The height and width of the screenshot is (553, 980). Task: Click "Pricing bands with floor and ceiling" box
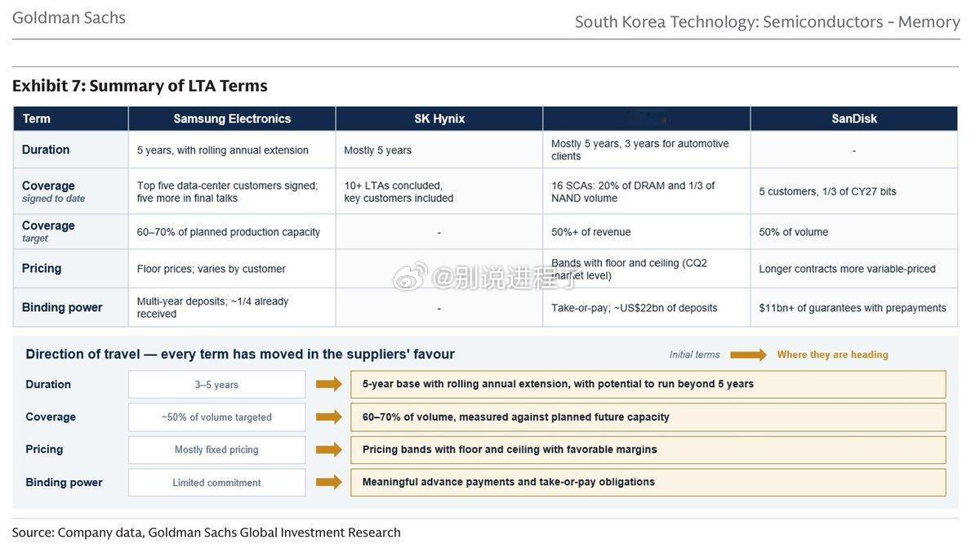(x=648, y=449)
